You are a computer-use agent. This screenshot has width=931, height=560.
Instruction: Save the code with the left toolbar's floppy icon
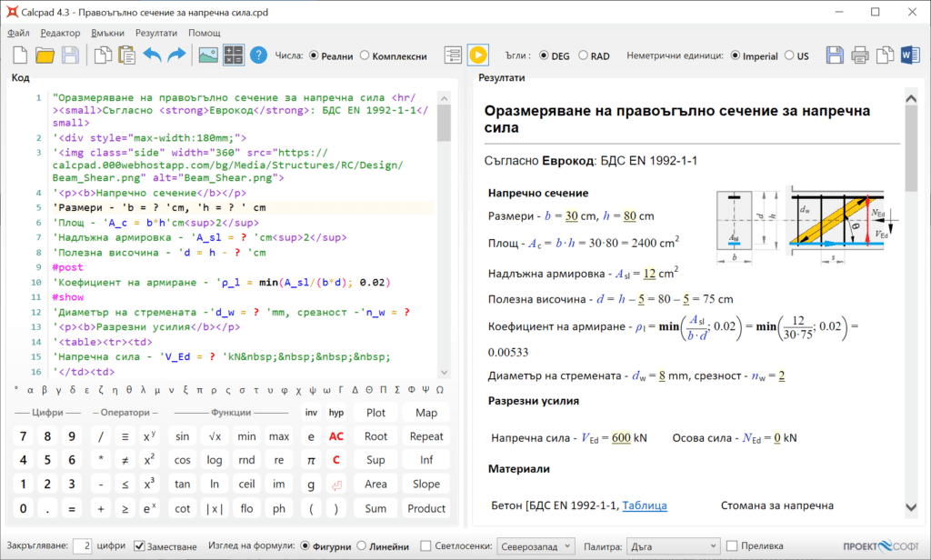point(70,55)
